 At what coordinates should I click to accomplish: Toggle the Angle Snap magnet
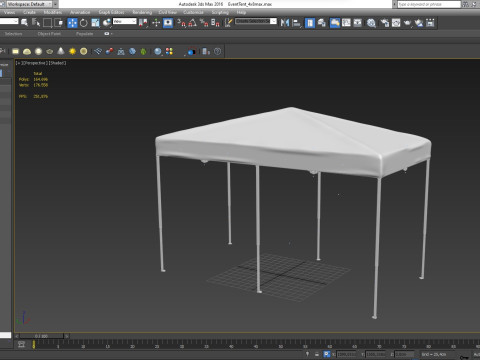(193, 23)
